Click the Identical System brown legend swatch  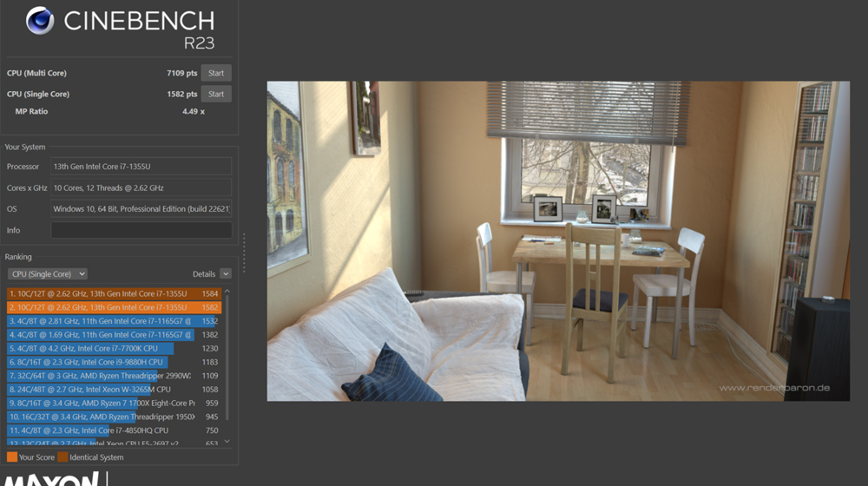click(62, 457)
